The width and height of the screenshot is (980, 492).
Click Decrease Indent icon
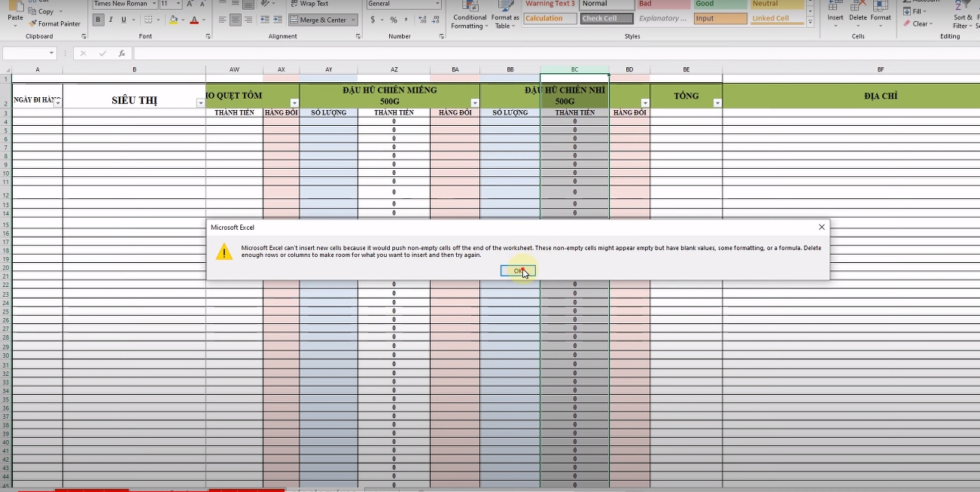[x=265, y=20]
